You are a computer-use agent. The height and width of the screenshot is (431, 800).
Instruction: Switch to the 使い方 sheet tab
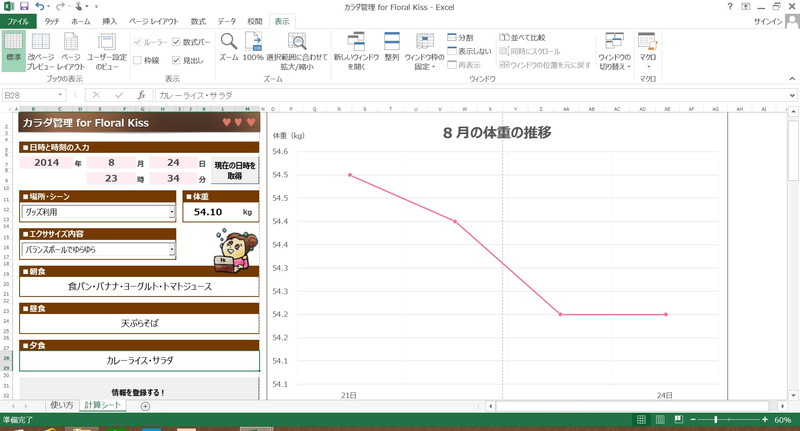point(62,405)
